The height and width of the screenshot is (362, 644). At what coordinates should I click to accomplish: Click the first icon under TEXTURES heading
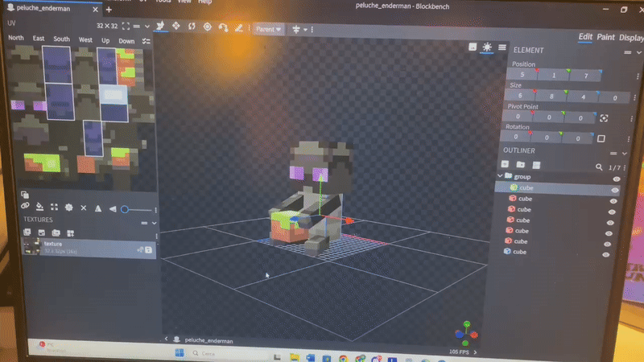pyautogui.click(x=27, y=232)
